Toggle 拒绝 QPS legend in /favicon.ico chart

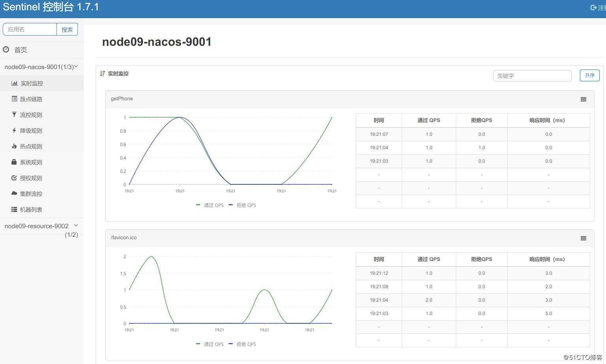tap(242, 344)
